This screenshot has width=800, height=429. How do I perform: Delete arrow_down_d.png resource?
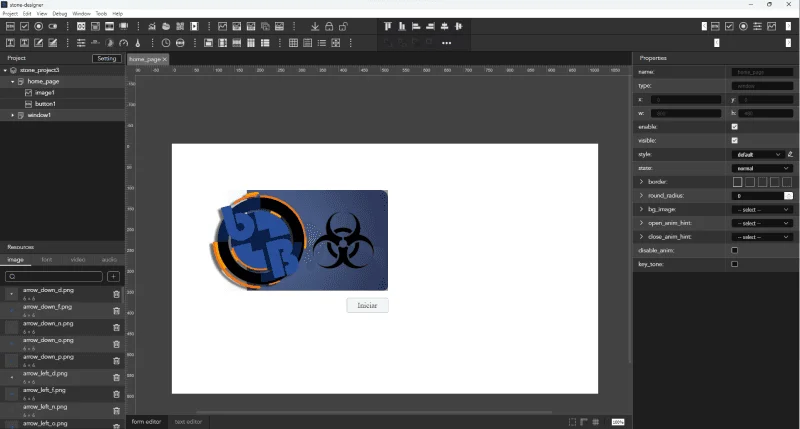(116, 294)
